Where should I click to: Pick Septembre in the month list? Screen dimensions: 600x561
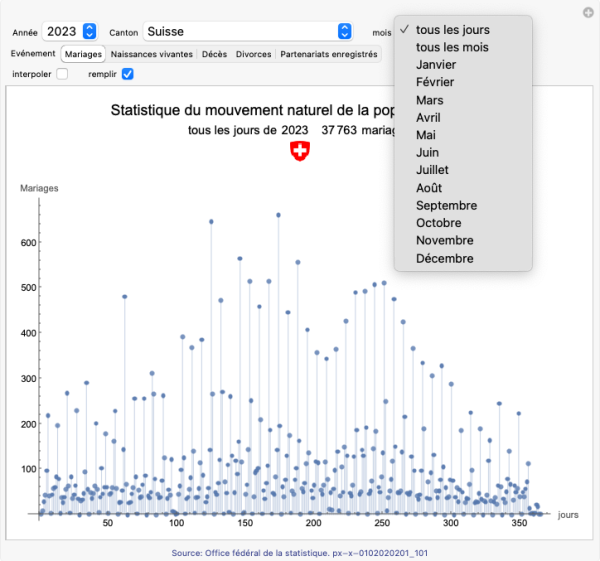(x=446, y=205)
